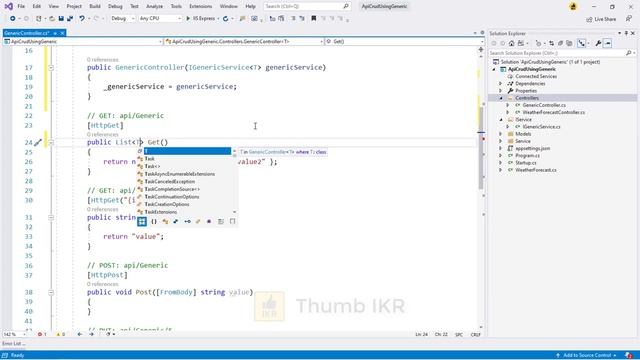The image size is (640, 360).
Task: Toggle IntelliSense namespaces filter braces icon
Action: coord(154,221)
